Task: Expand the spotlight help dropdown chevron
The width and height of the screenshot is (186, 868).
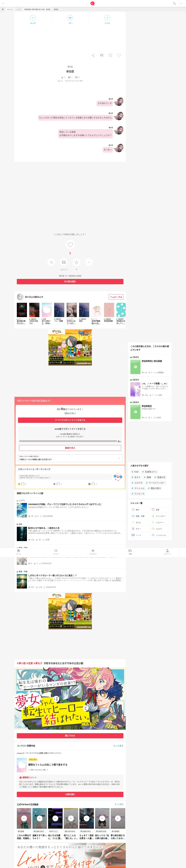Action: 119,458
